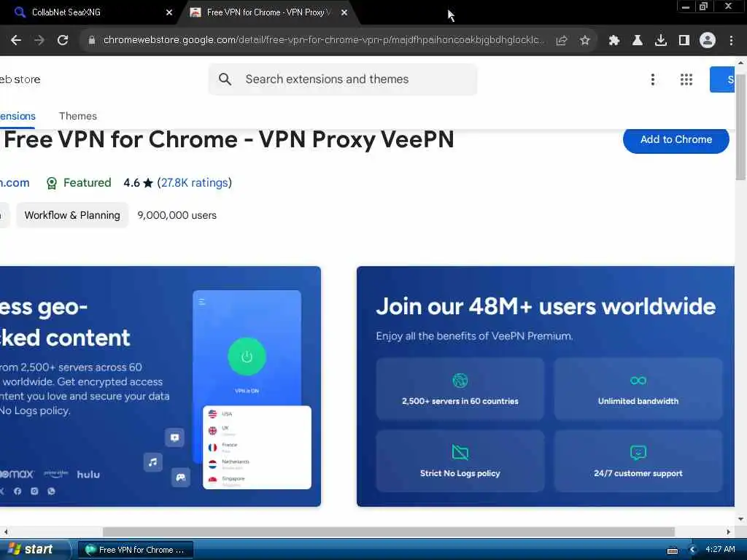
Task: Expand hidden tray icons with the arrow
Action: coord(693,550)
